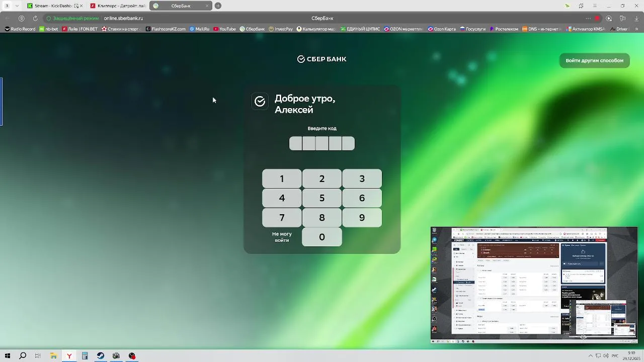
Task: Open Ozon Карта bookmark
Action: [x=442, y=29]
